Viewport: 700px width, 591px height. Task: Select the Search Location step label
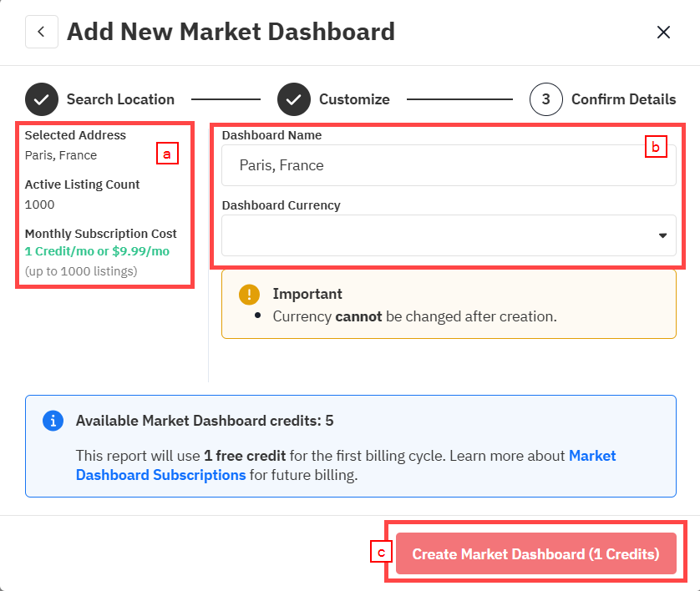pos(120,99)
